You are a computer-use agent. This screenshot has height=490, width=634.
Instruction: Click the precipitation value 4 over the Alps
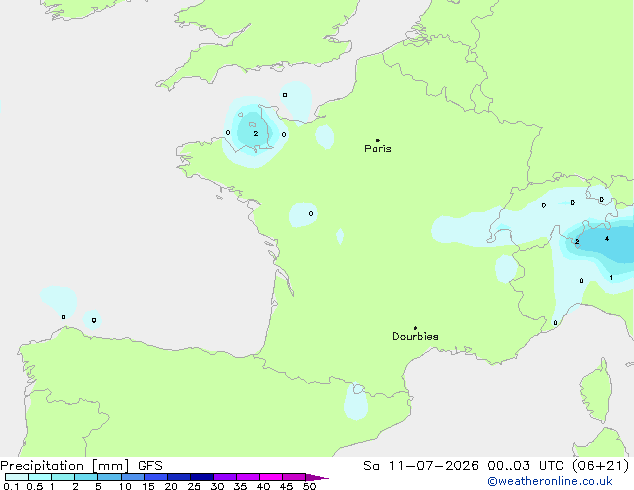[x=607, y=239]
